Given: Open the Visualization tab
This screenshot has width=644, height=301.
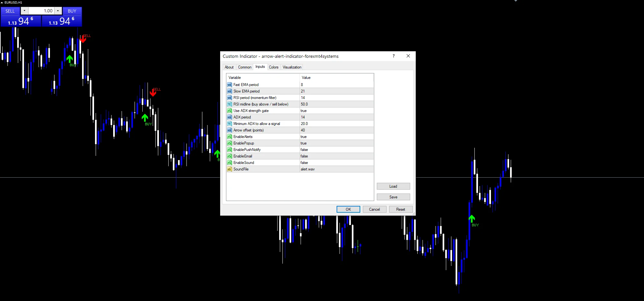Looking at the screenshot, I should coord(292,67).
